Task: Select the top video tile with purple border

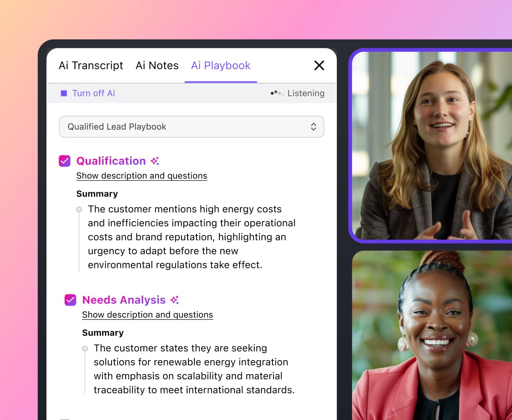Action: click(432, 146)
